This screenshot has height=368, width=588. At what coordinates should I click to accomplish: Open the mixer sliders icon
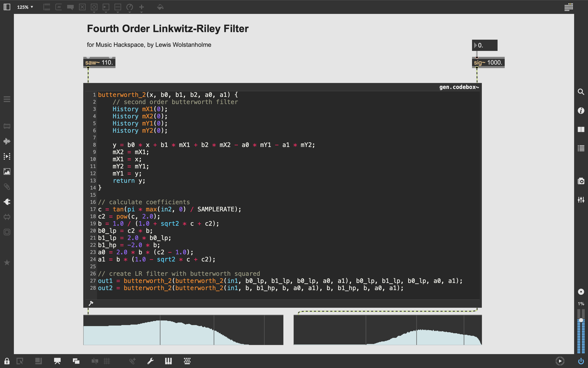(x=581, y=200)
